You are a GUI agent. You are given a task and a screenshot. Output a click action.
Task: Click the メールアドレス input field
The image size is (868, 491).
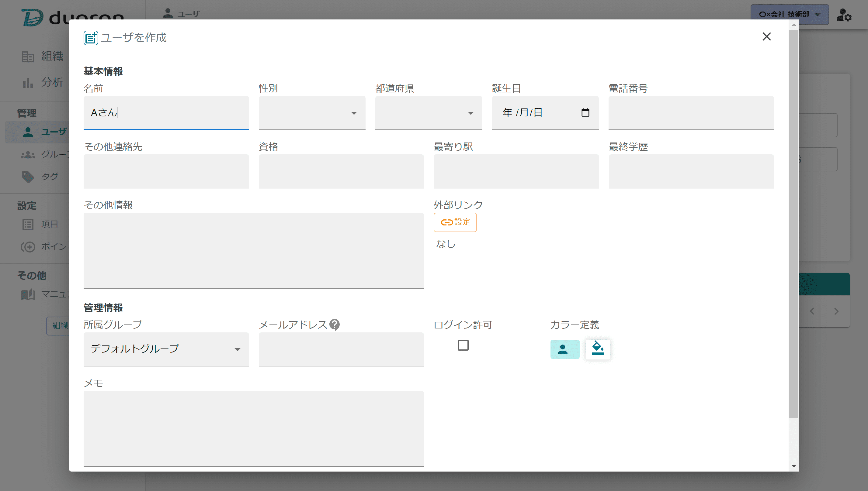coord(341,349)
